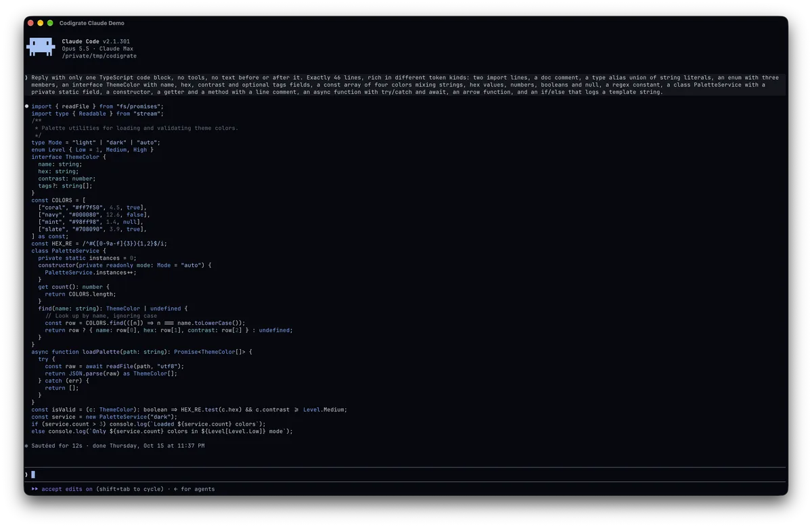The image size is (812, 527).
Task: Click the 'if (service.count > 3)' line
Action: point(148,423)
